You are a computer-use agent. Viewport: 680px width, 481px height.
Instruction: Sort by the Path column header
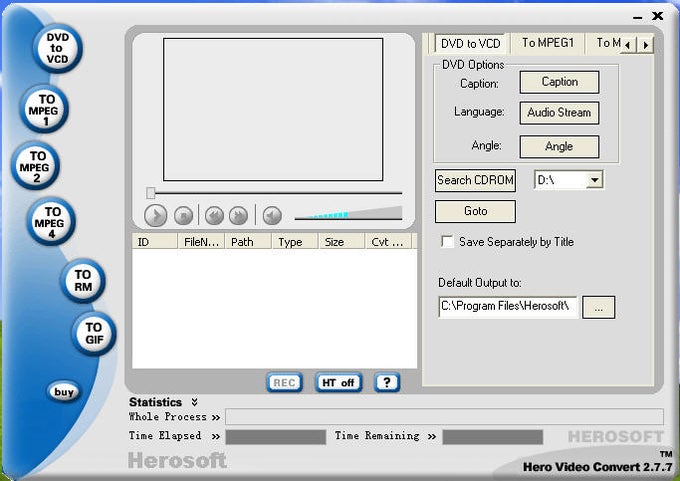[248, 242]
